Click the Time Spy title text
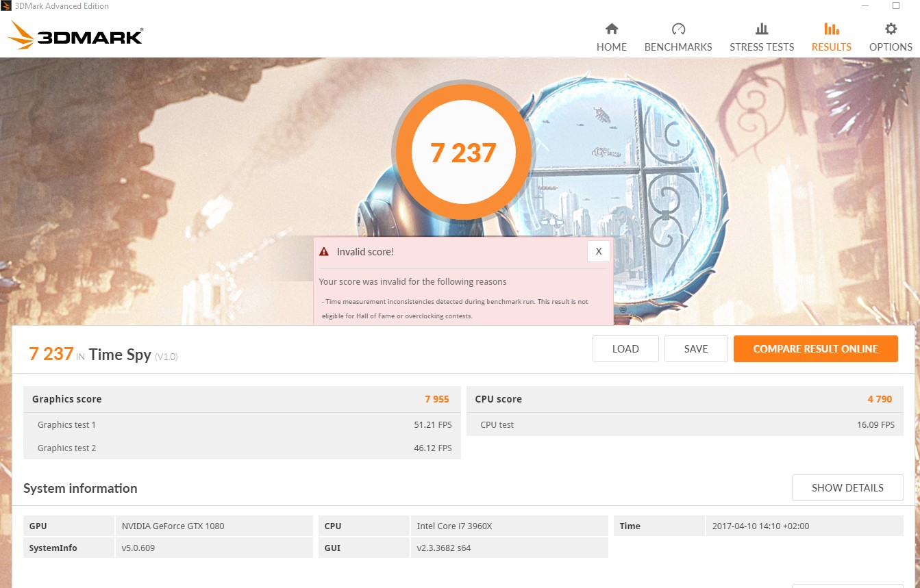The image size is (920, 588). 120,354
